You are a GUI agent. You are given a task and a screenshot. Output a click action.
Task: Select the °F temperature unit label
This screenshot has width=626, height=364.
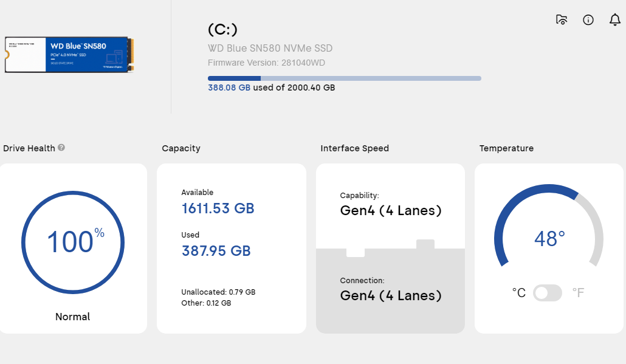tap(578, 293)
